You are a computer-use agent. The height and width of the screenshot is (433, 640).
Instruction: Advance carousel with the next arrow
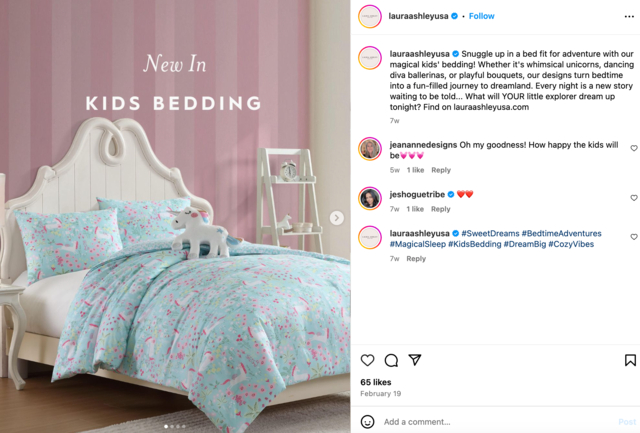point(336,218)
